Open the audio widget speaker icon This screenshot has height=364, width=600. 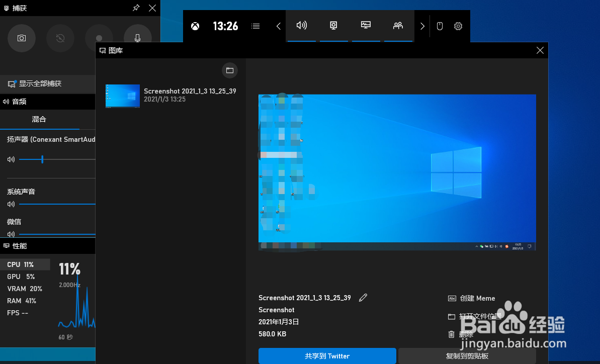click(301, 26)
